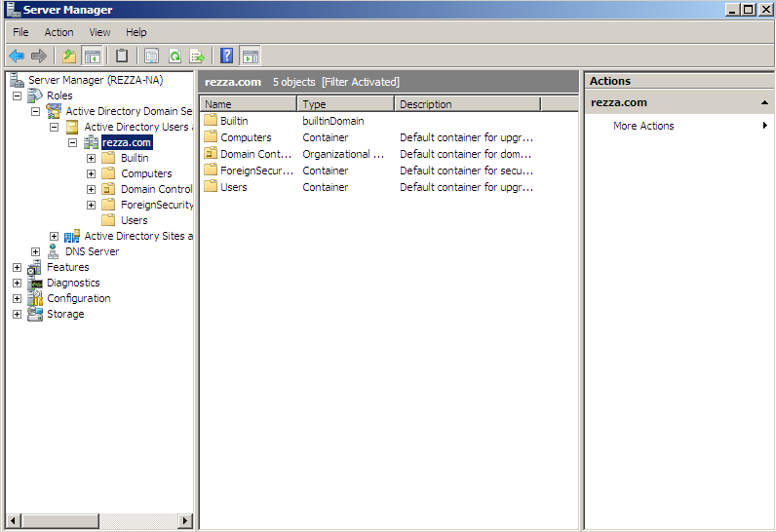Expand the DNS Server node
This screenshot has width=776, height=532.
click(x=36, y=251)
